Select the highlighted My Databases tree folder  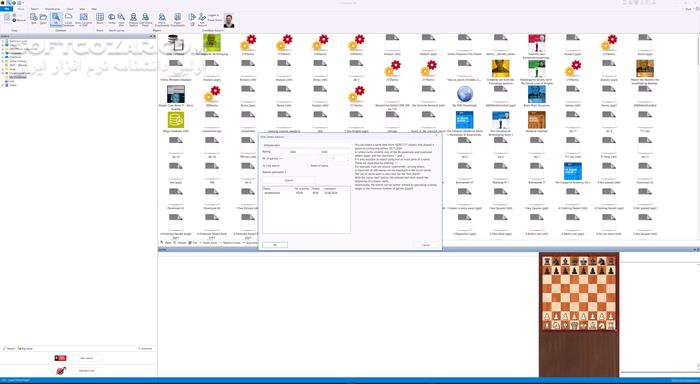pos(18,77)
